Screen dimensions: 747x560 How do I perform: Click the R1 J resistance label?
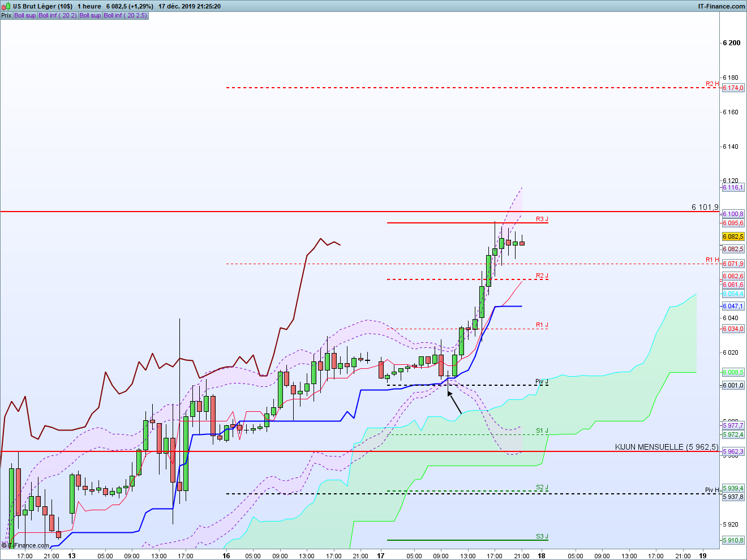(x=542, y=325)
